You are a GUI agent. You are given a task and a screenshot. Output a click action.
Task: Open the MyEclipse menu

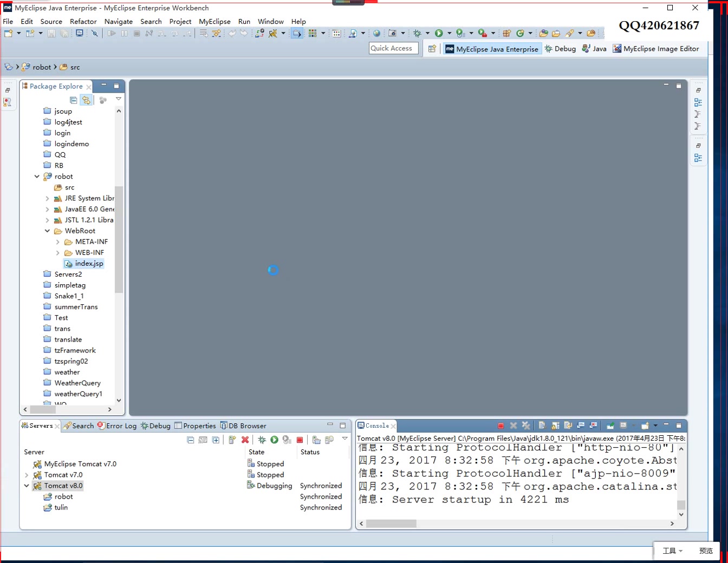214,22
